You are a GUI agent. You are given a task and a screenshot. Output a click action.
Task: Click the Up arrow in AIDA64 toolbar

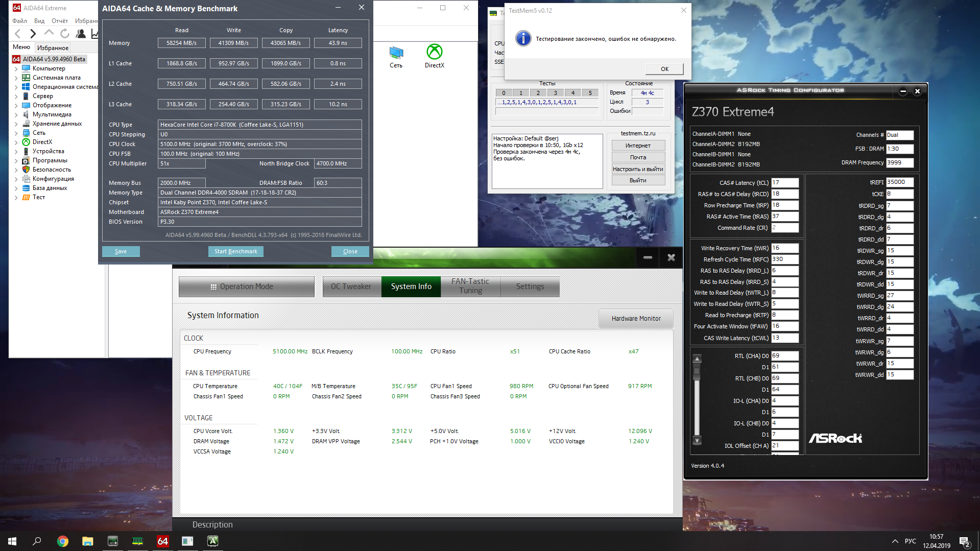(x=49, y=34)
